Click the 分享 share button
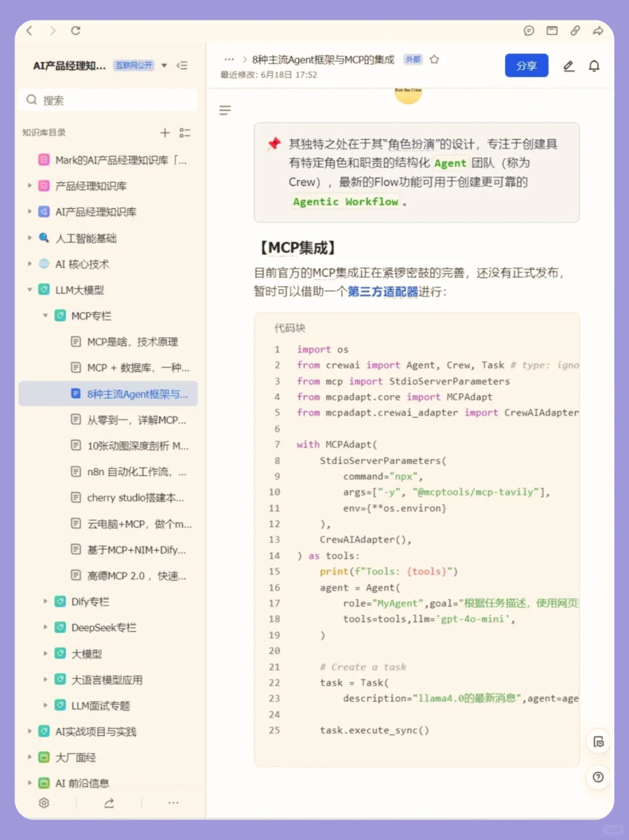This screenshot has height=840, width=629. [526, 66]
